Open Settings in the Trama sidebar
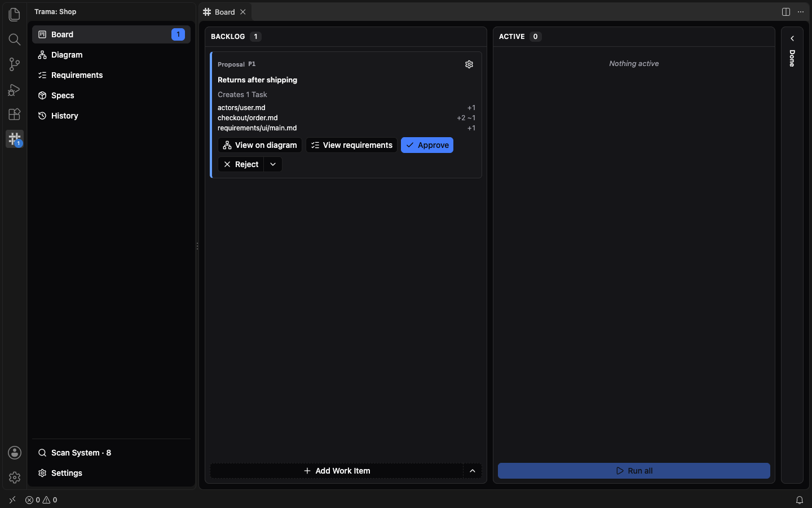The width and height of the screenshot is (812, 508). point(112,473)
